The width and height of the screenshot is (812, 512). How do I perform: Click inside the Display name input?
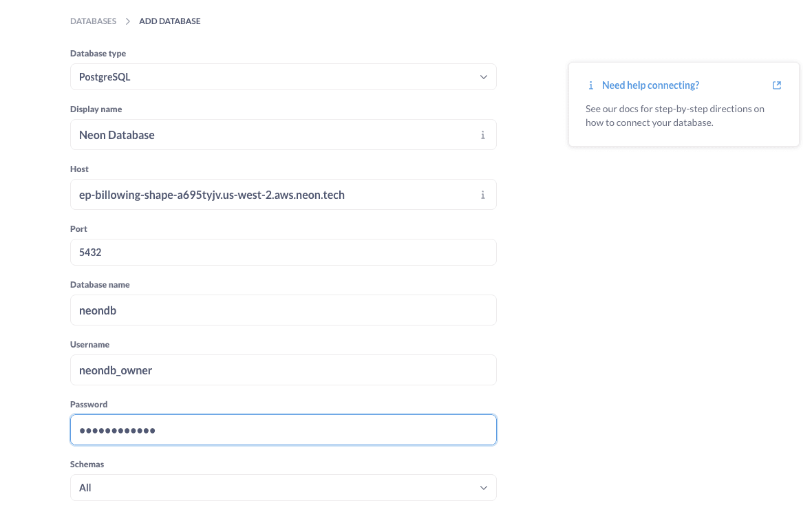click(x=275, y=135)
